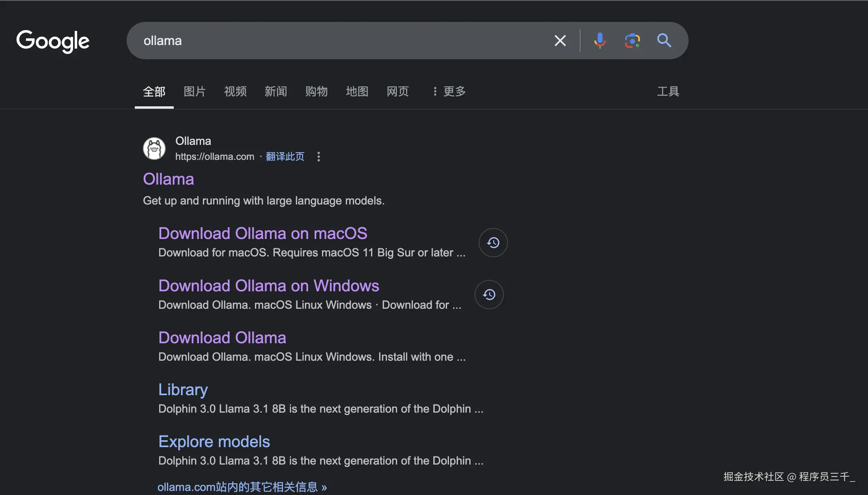
Task: Open the Explore models result link
Action: tap(214, 441)
